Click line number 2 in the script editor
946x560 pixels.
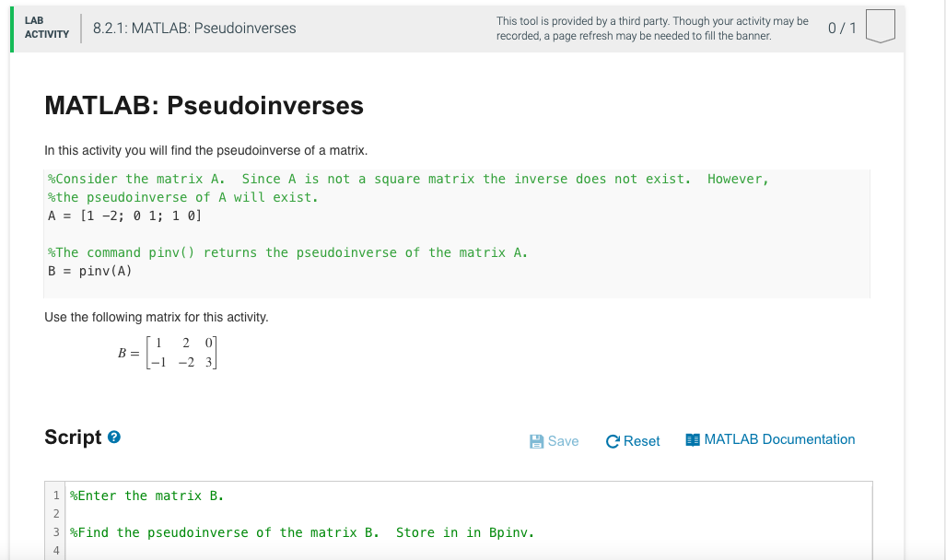tap(56, 513)
